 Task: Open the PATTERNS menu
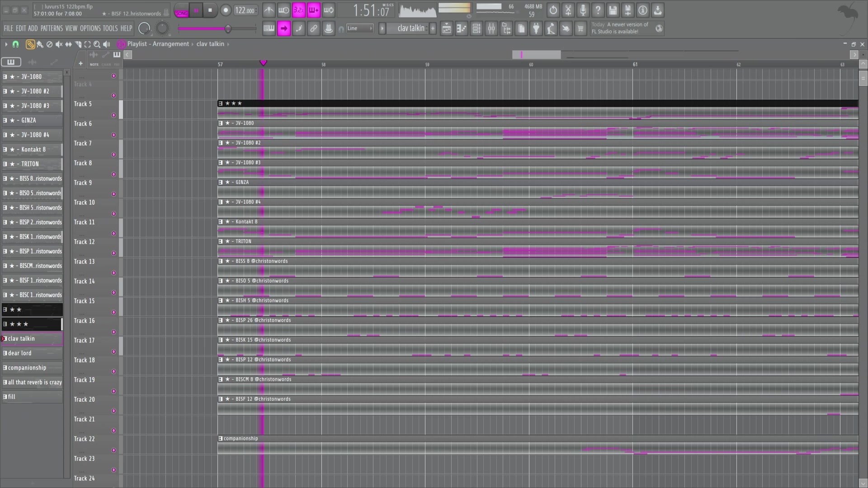pos(52,28)
